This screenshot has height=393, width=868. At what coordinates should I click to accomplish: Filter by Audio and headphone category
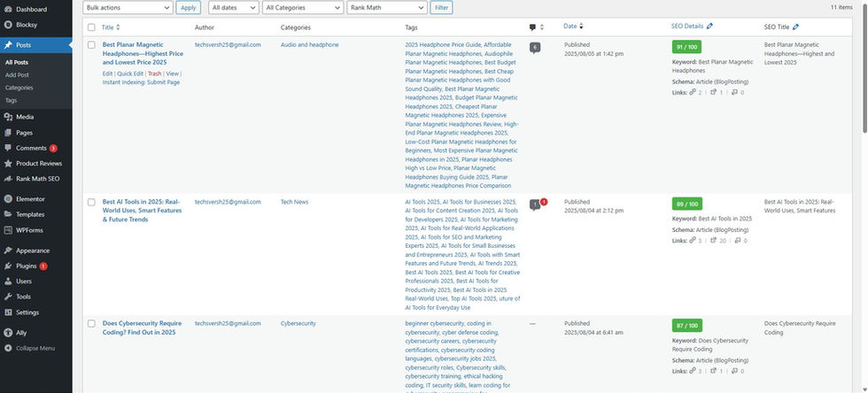[309, 45]
